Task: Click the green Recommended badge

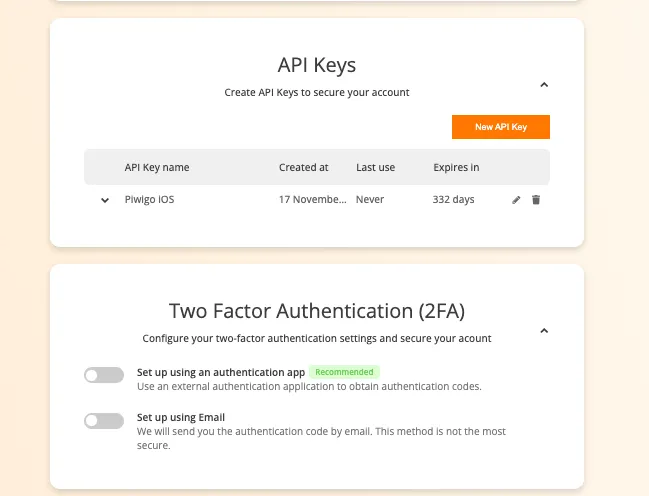Action: pyautogui.click(x=344, y=372)
